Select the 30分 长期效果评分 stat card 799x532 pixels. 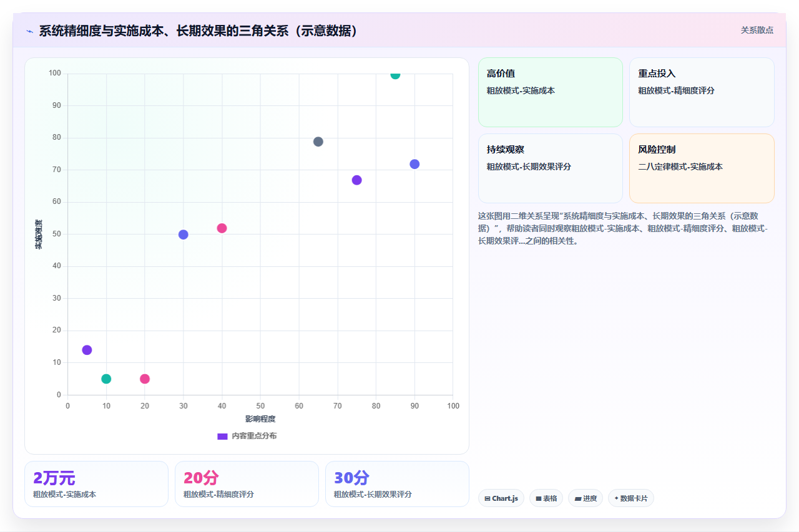point(397,484)
